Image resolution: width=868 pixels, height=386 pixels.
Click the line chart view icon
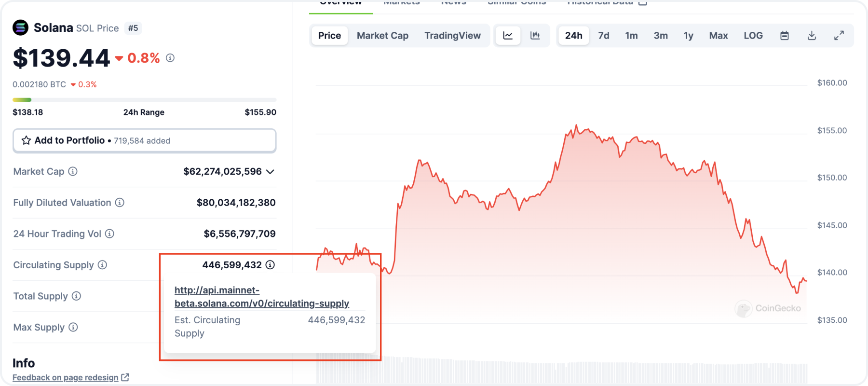click(x=508, y=36)
